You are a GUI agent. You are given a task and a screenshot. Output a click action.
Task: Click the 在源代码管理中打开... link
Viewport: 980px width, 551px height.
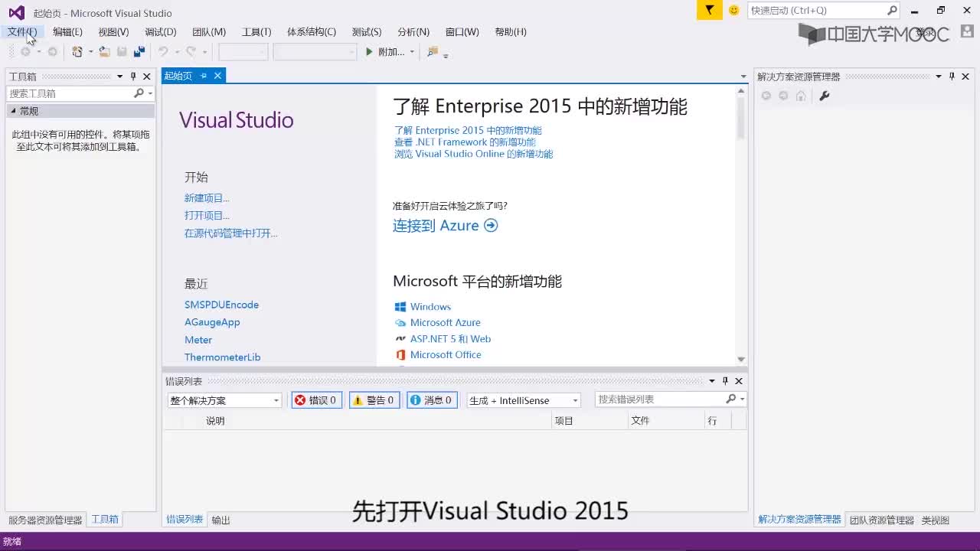(x=230, y=233)
